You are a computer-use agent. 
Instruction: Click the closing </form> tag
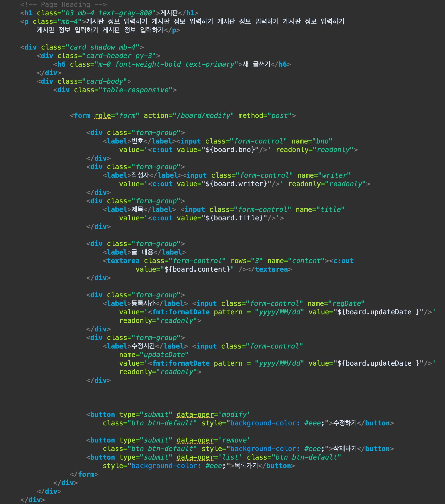[x=84, y=474]
